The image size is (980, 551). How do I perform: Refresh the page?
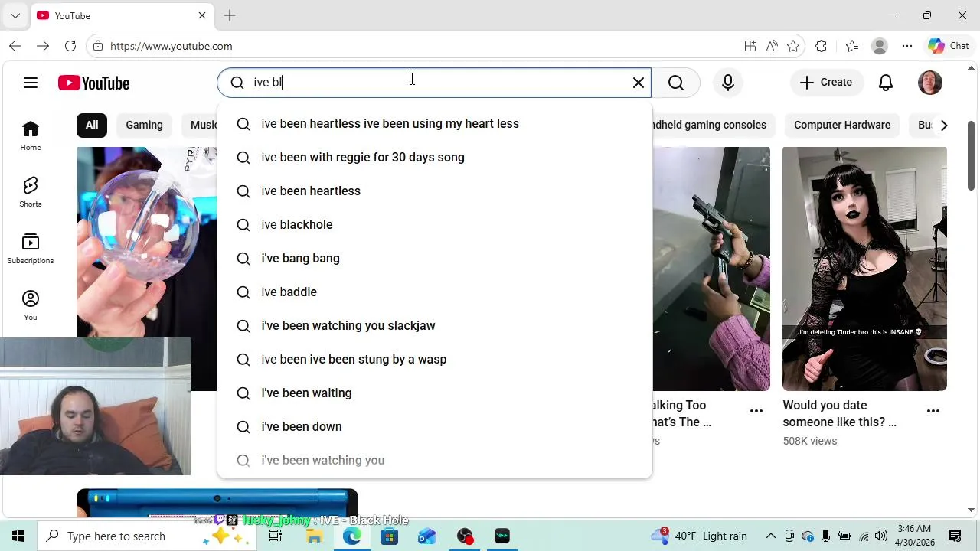click(x=70, y=46)
